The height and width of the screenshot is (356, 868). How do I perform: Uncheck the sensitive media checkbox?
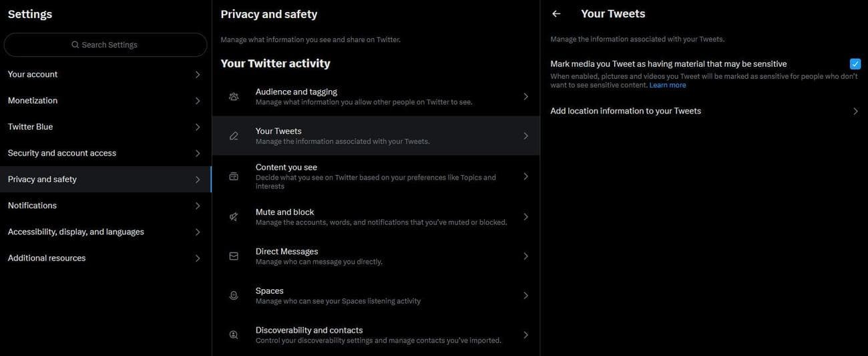(x=855, y=64)
